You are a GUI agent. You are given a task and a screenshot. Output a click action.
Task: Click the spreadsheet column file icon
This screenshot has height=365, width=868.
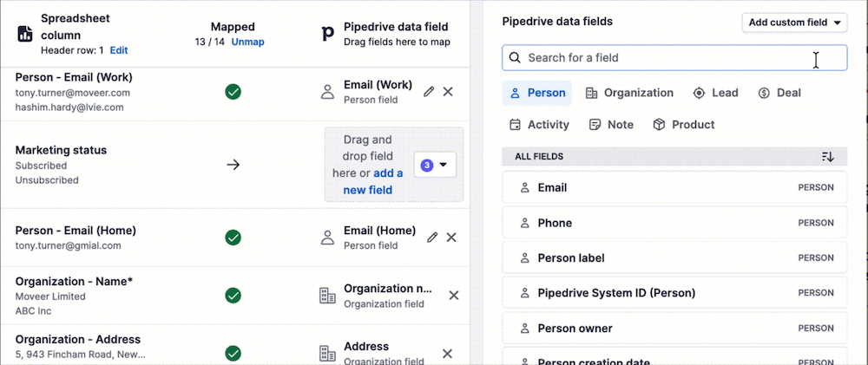tap(24, 34)
